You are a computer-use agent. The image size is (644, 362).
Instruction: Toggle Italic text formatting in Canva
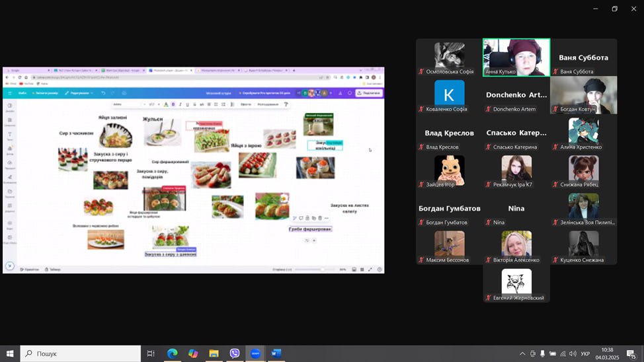point(181,104)
